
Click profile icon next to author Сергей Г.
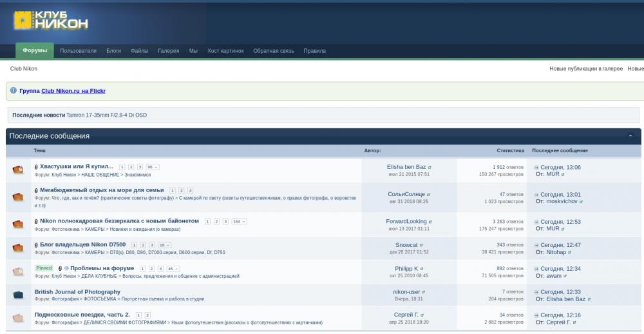coord(422,315)
